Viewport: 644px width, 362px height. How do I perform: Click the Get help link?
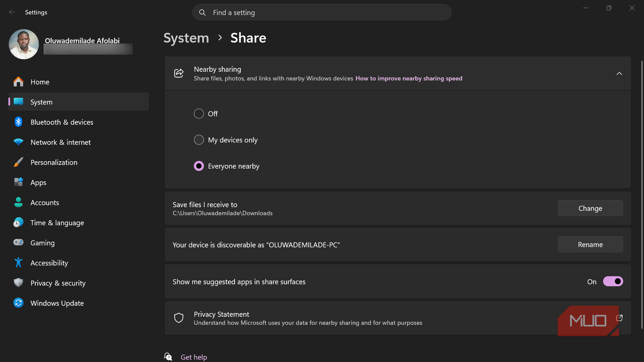tap(194, 357)
